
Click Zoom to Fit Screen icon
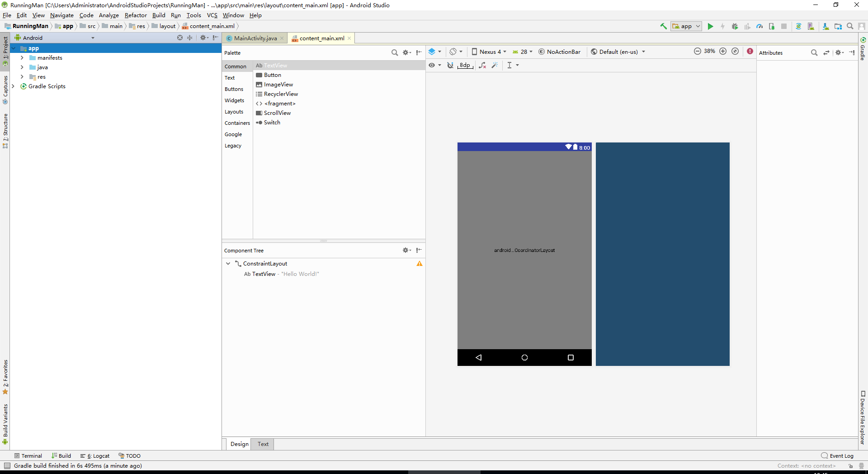pos(735,51)
